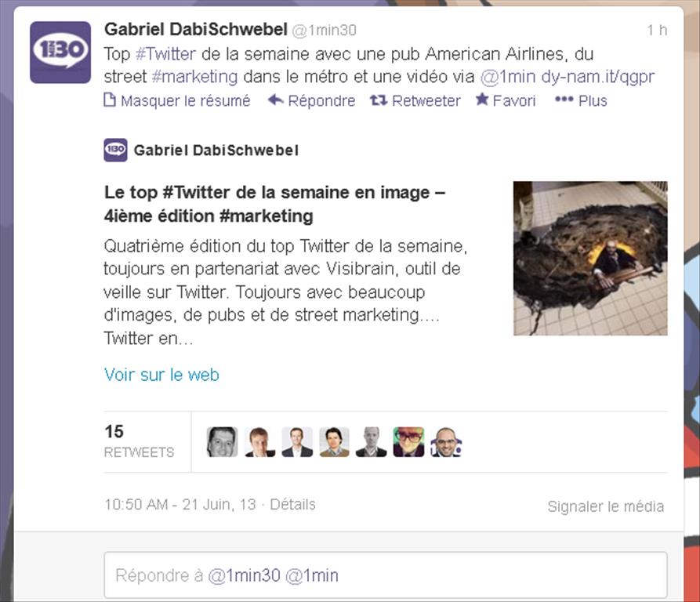This screenshot has height=602, width=700.
Task: Open fifth retweeter avatar, bald man in dark jacket
Action: 371,442
